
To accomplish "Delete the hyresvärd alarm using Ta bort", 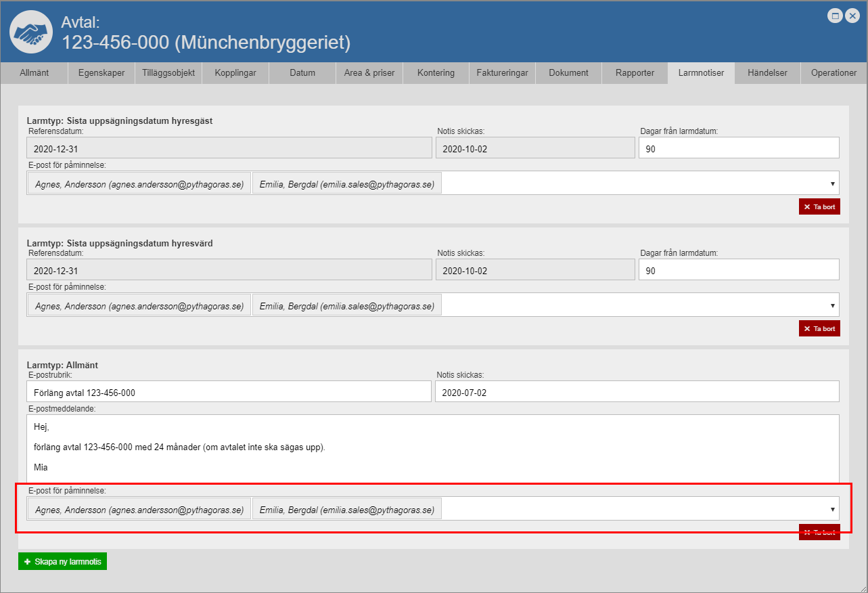I will [819, 328].
